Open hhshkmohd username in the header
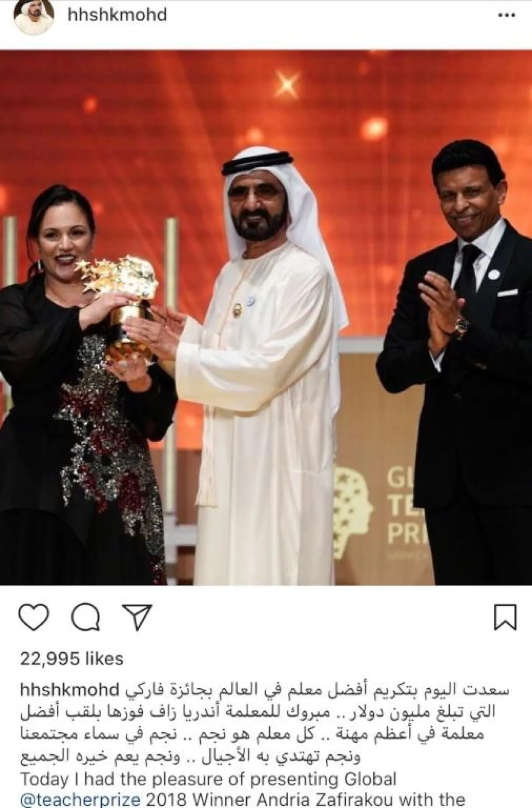The image size is (532, 808). (117, 15)
